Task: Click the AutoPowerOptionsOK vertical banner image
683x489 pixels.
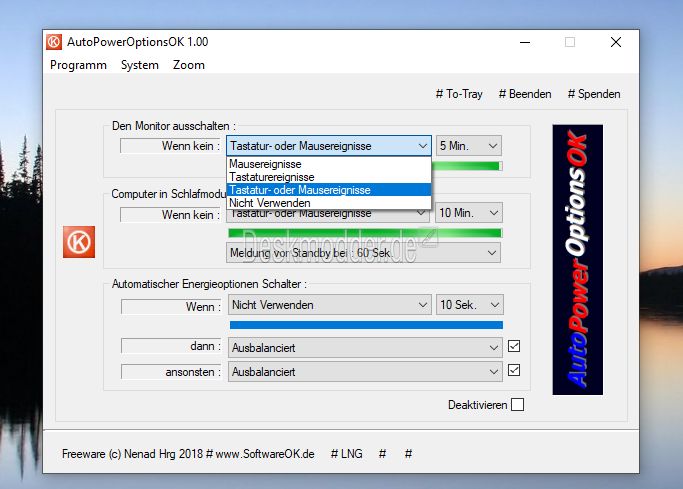Action: click(578, 260)
